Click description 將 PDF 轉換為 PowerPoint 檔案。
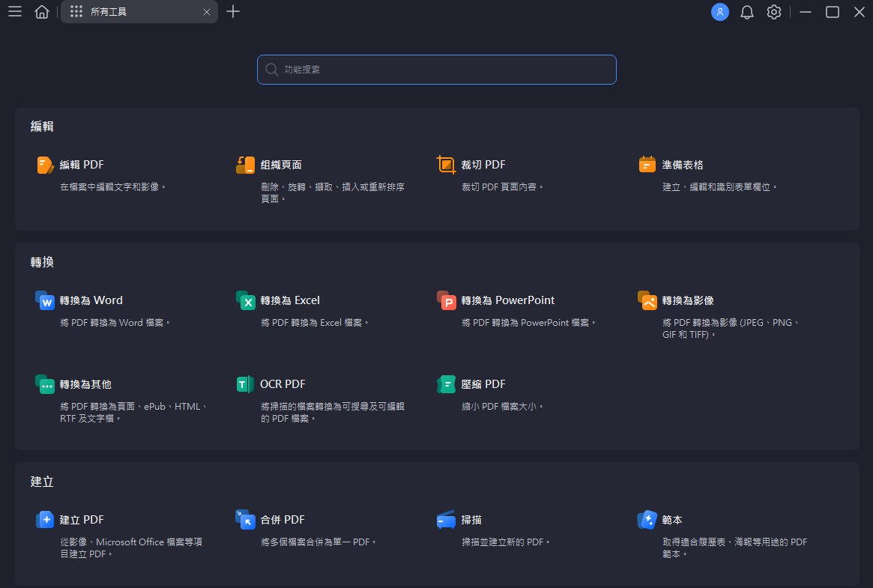Viewport: 873px width, 588px height. (x=529, y=323)
